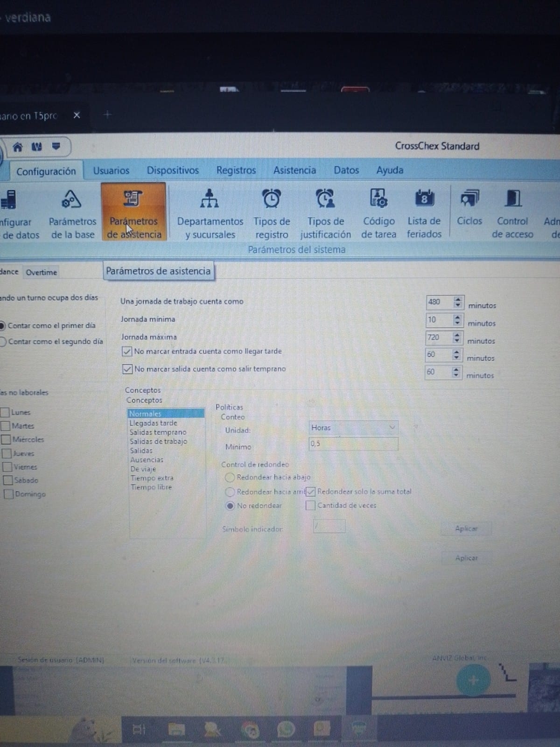Check the Lunes non-working day box
Image resolution: width=560 pixels, height=747 pixels.
pos(6,412)
